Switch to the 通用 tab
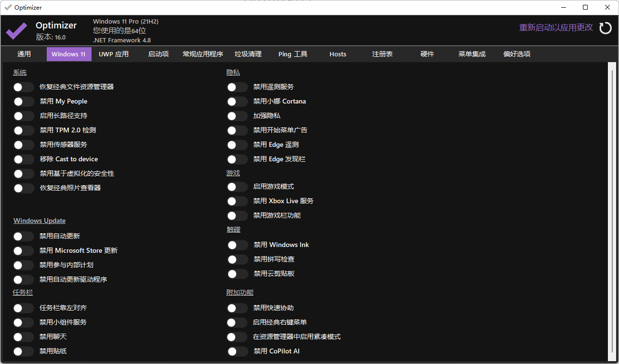The width and height of the screenshot is (619, 364). (24, 54)
